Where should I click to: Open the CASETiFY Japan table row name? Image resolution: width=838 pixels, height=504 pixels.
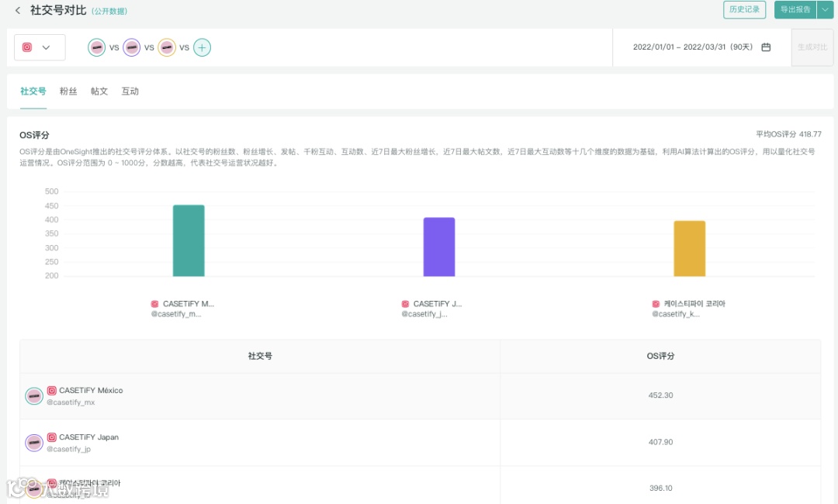point(88,437)
